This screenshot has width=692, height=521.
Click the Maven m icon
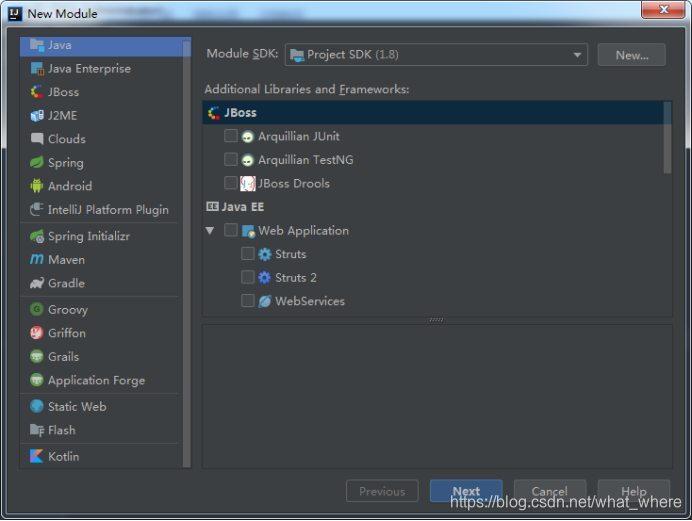(37, 259)
